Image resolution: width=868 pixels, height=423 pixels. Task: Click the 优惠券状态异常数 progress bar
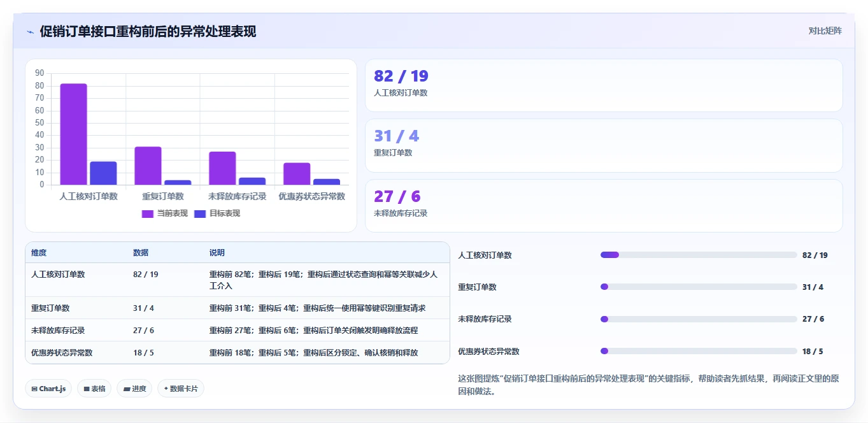[x=699, y=351]
